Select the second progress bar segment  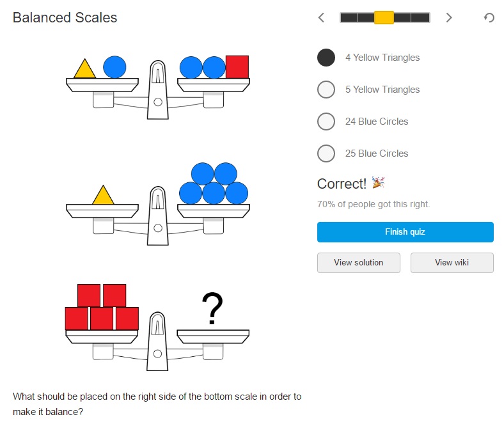click(x=366, y=18)
